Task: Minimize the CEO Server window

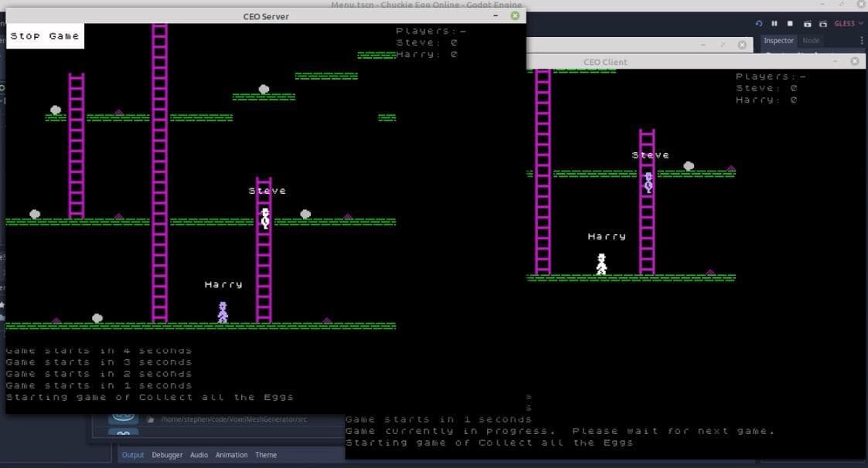Action: pos(495,16)
